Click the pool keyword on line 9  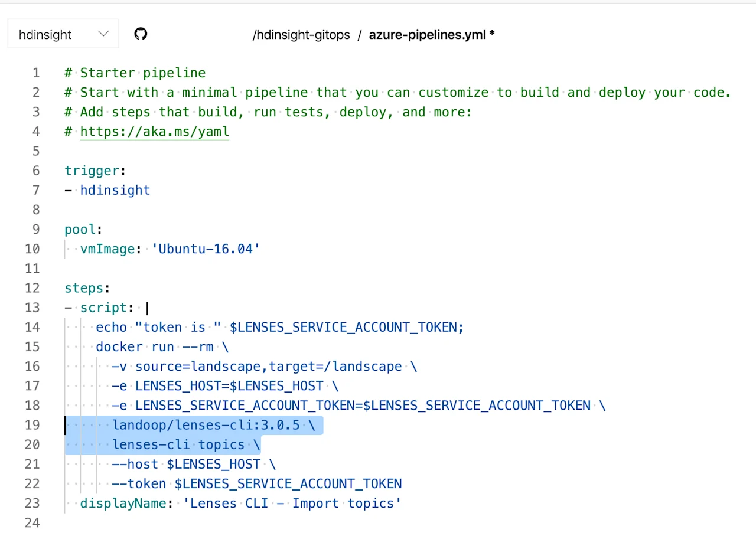(x=79, y=229)
